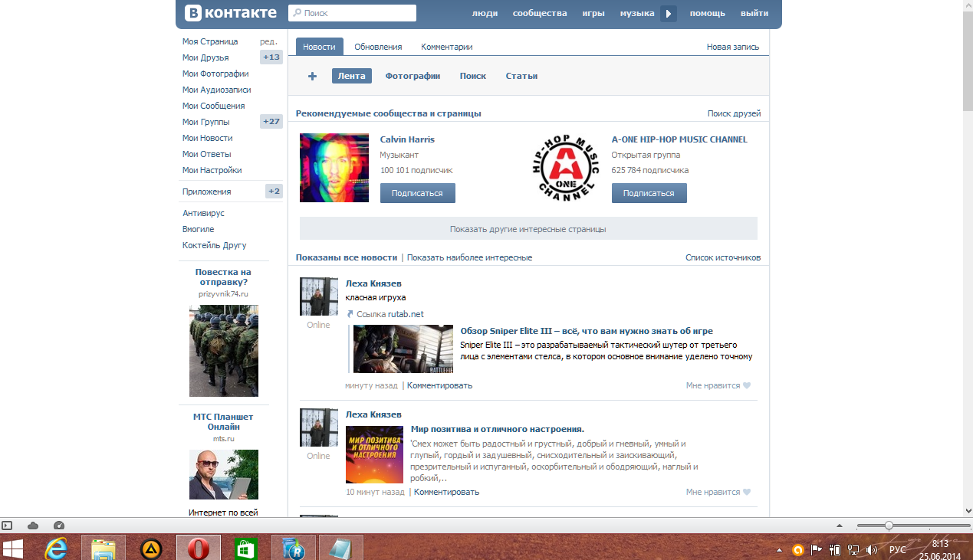Click Показать другие интересные страницы

click(528, 228)
